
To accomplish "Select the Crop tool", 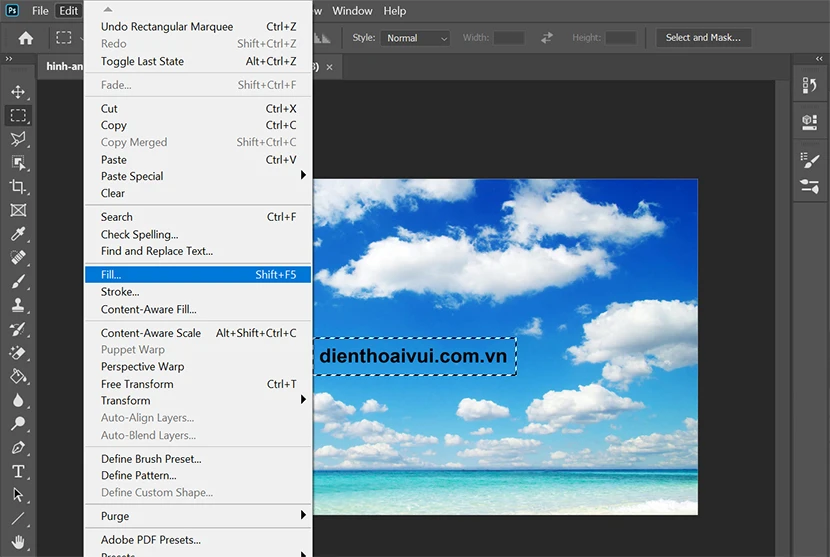I will (18, 186).
